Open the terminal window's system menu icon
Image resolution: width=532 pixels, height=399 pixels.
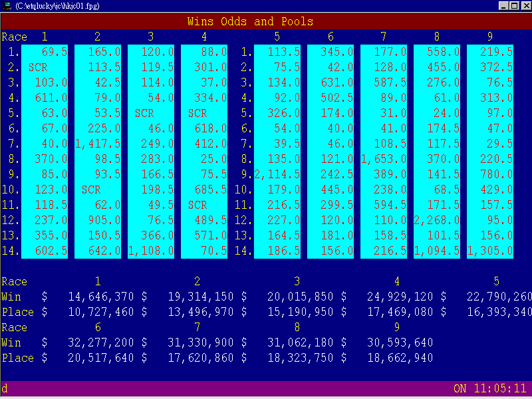[7, 5]
